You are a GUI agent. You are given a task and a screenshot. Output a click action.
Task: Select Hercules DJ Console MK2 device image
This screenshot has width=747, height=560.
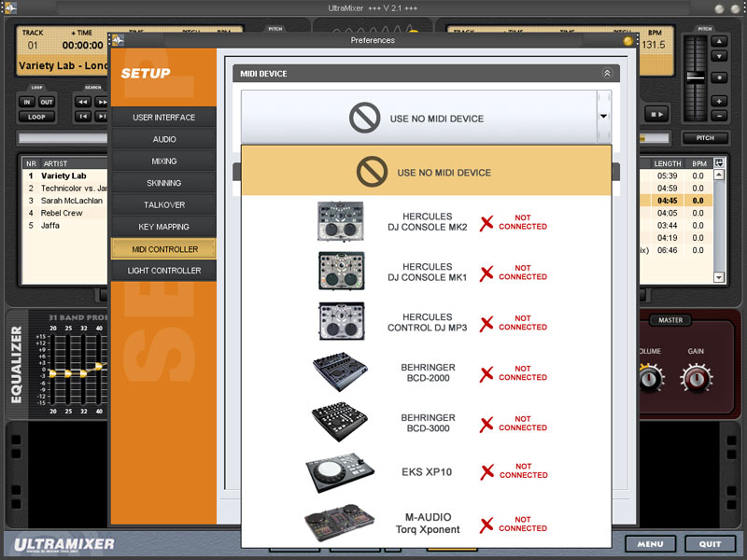pyautogui.click(x=341, y=221)
